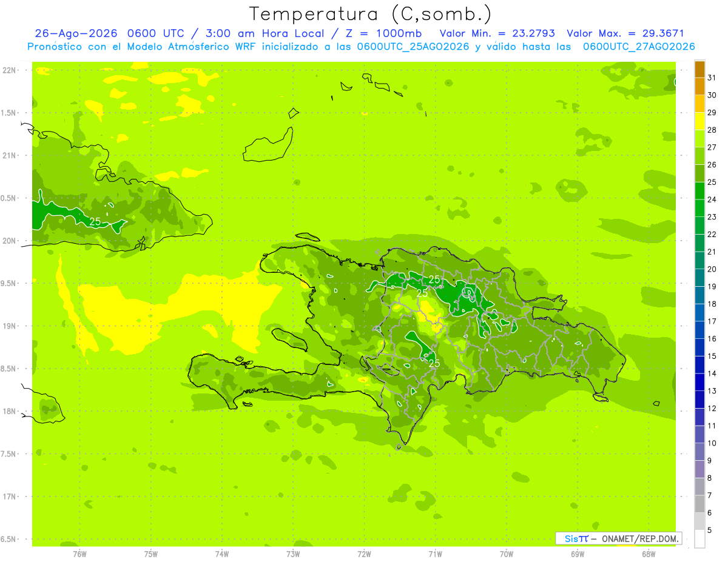Viewport: 728px width, 562px height.
Task: Click the 31 value on the color legend
Action: 712,78
